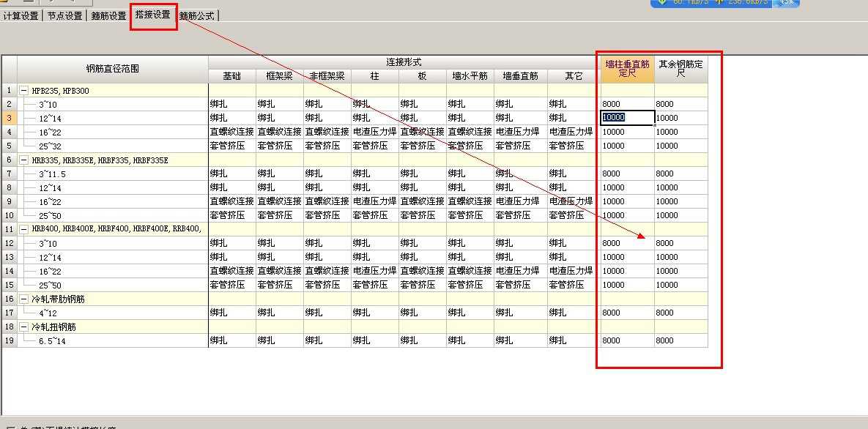Collapse the 冷轧带肋钢筋 group

24,299
